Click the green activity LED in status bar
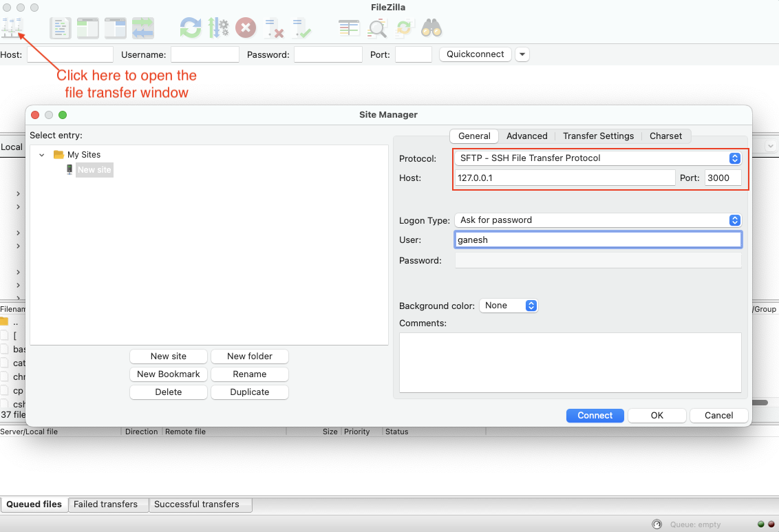Screen dimensions: 779x532 coord(760,524)
